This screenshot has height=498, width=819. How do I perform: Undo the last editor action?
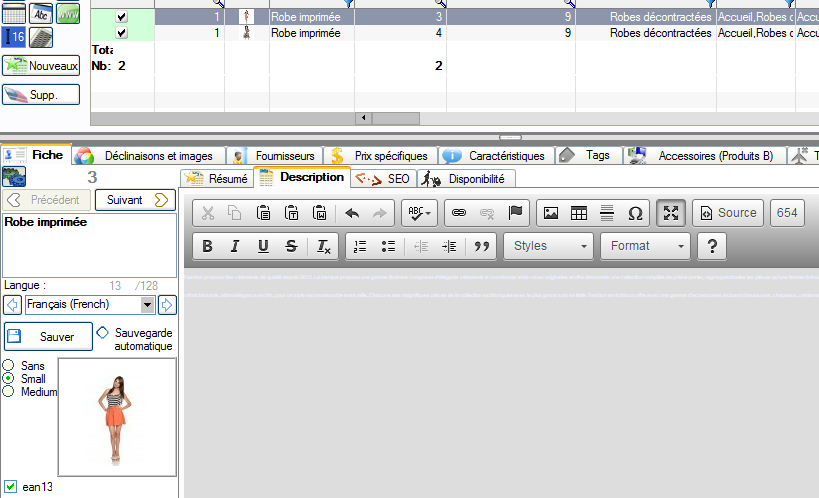coord(351,213)
